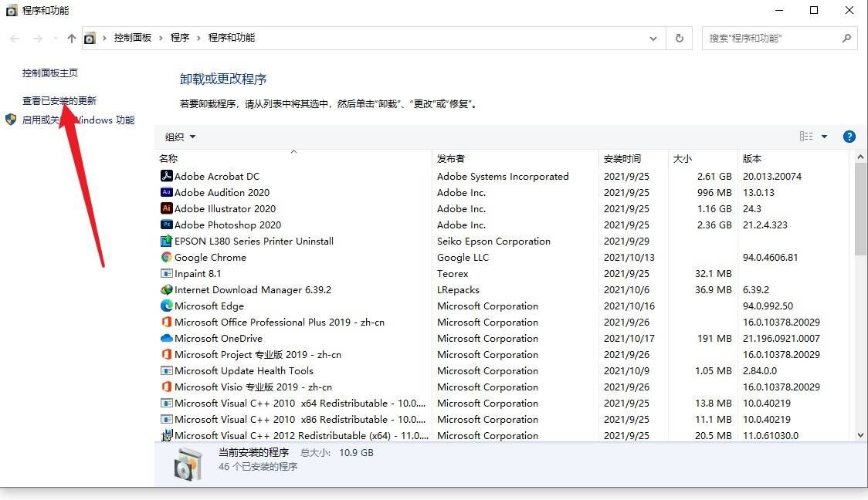Click 程序和功能 in the breadcrumb
Image resolution: width=868 pixels, height=500 pixels.
(232, 38)
